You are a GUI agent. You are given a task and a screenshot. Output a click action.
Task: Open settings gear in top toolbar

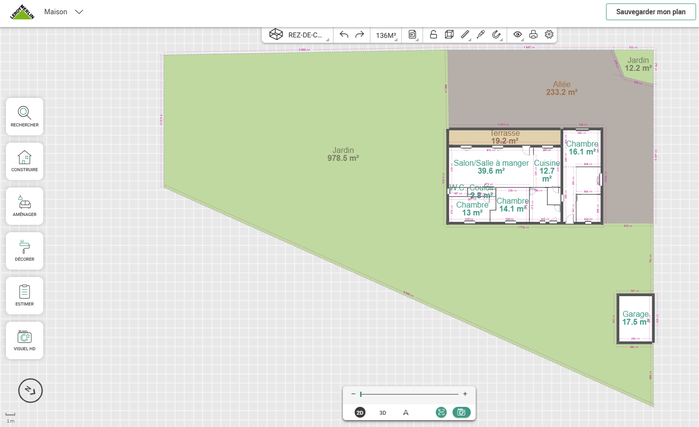[549, 35]
